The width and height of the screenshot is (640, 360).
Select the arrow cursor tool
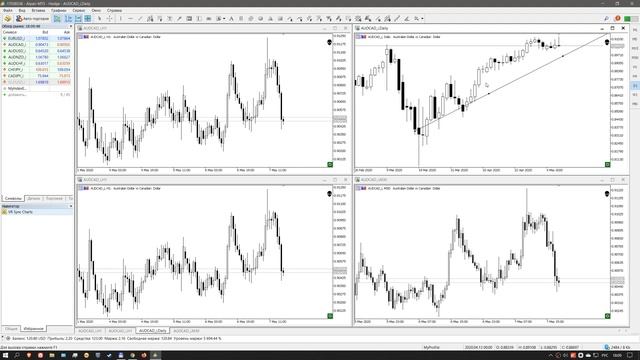tap(100, 19)
